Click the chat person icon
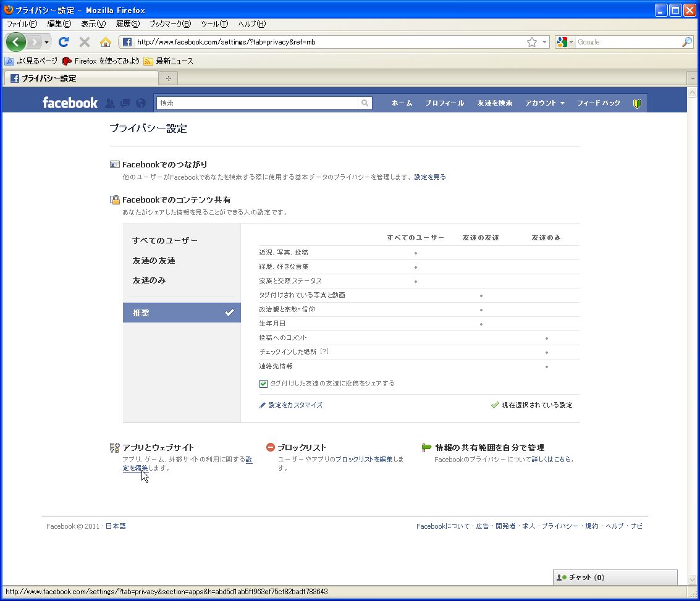Screen dimensions: 700x601 (561, 578)
